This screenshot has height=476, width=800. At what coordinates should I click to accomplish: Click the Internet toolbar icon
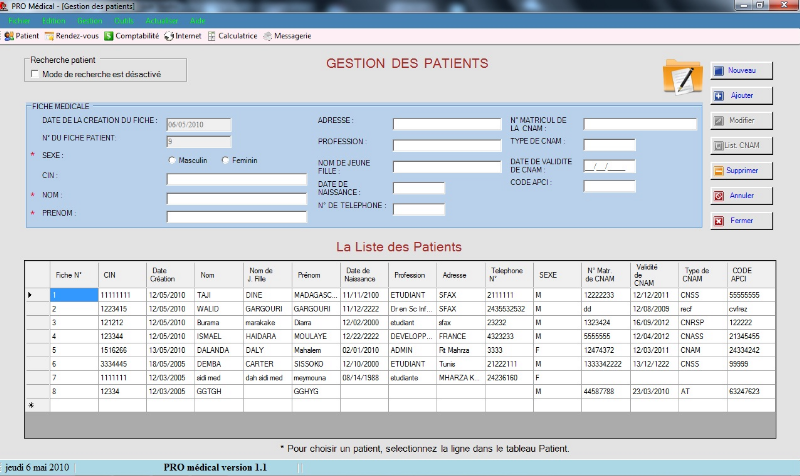pyautogui.click(x=182, y=36)
